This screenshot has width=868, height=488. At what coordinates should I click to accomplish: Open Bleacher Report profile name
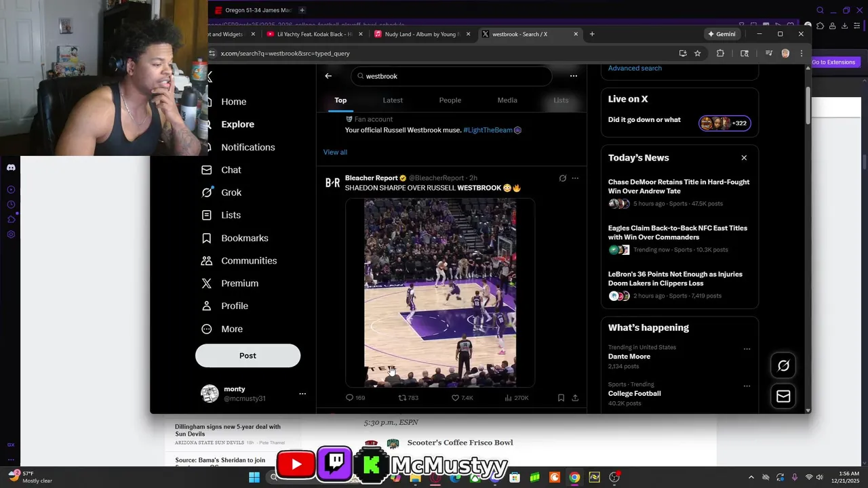tap(372, 178)
